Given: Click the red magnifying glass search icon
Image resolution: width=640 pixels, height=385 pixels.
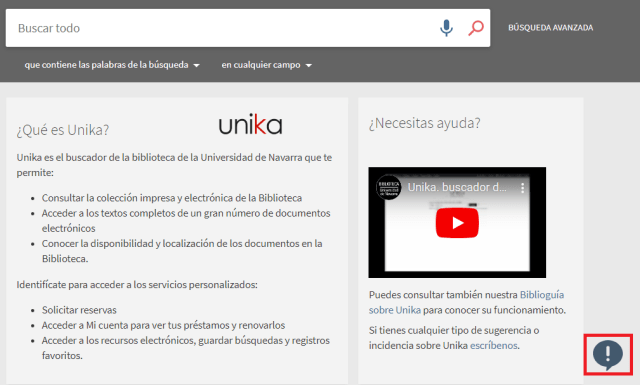Looking at the screenshot, I should (x=476, y=28).
